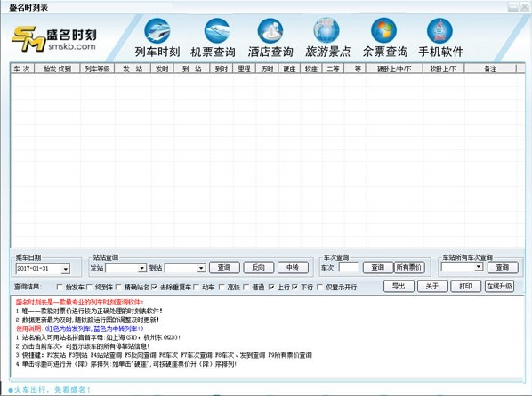The image size is (532, 397).
Task: Uncheck the 去除重复车 checkbox
Action: click(x=155, y=288)
